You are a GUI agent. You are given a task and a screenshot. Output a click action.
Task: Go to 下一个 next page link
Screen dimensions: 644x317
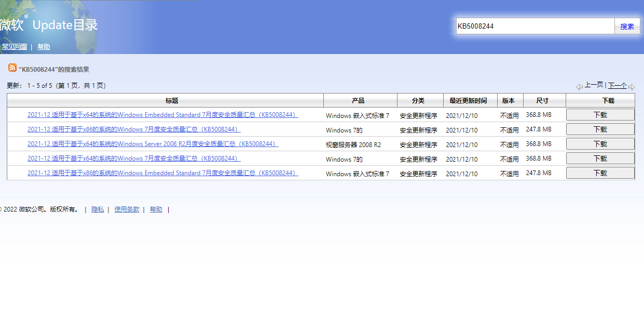[x=618, y=85]
